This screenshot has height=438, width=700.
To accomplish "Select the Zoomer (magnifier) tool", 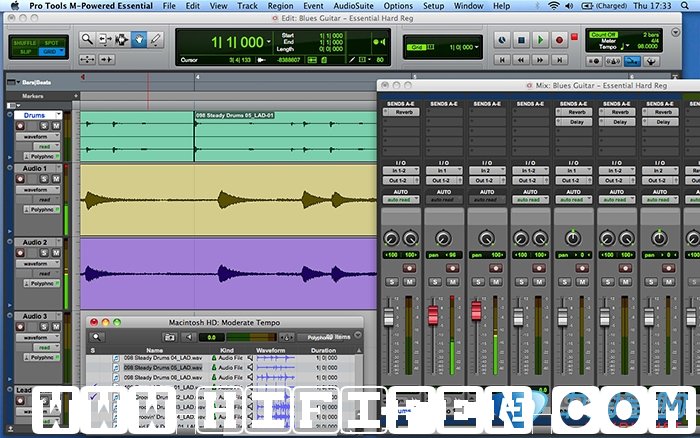I will [87, 40].
